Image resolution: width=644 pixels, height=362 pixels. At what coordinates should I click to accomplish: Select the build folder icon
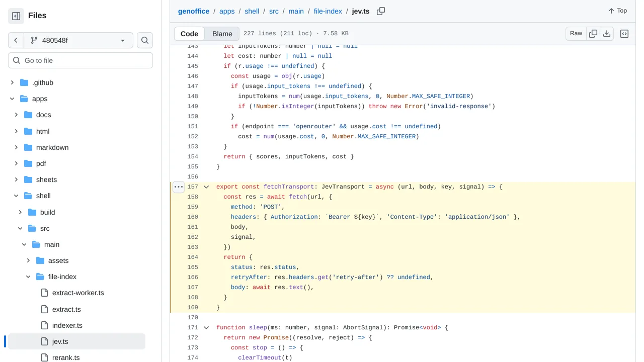click(32, 212)
